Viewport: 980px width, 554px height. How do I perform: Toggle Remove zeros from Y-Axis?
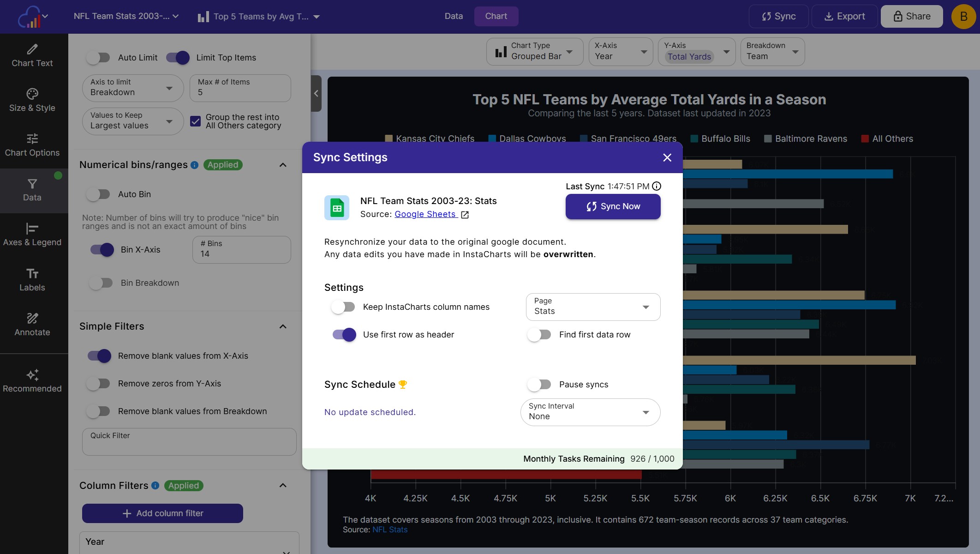point(98,384)
